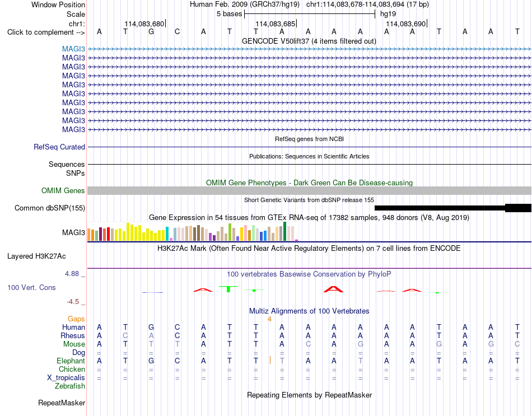Click the C base in the complement row
The width and height of the screenshot is (532, 416).
coord(177,31)
